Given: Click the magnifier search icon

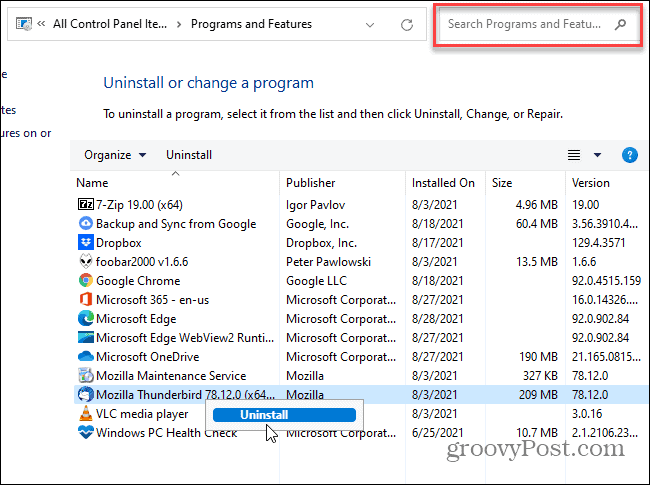Looking at the screenshot, I should click(620, 24).
